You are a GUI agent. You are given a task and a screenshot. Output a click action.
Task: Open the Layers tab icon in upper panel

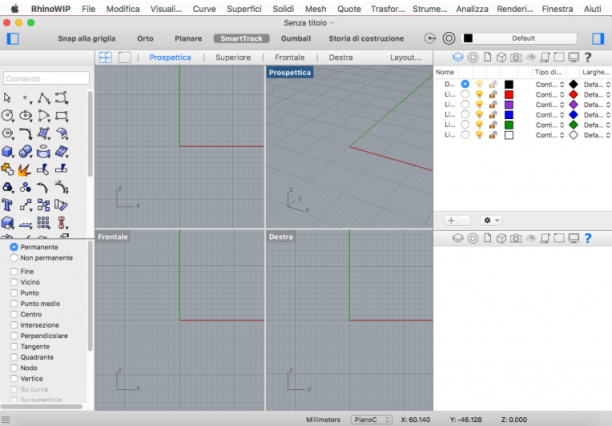[x=458, y=57]
